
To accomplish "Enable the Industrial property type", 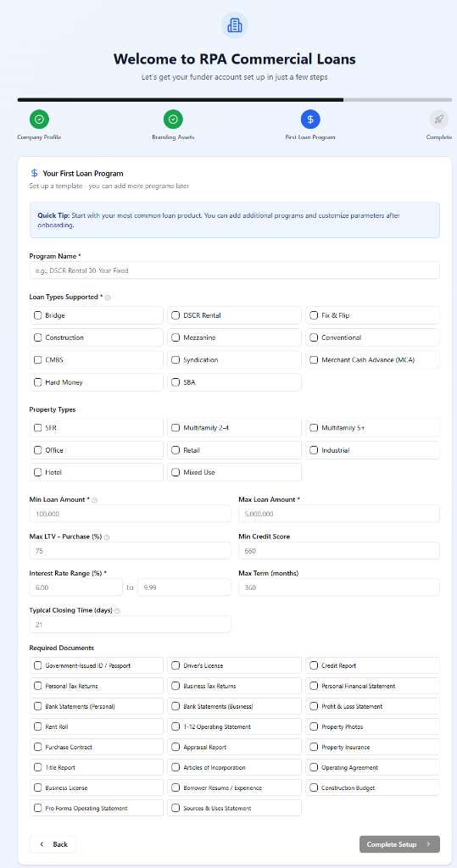I will point(314,450).
